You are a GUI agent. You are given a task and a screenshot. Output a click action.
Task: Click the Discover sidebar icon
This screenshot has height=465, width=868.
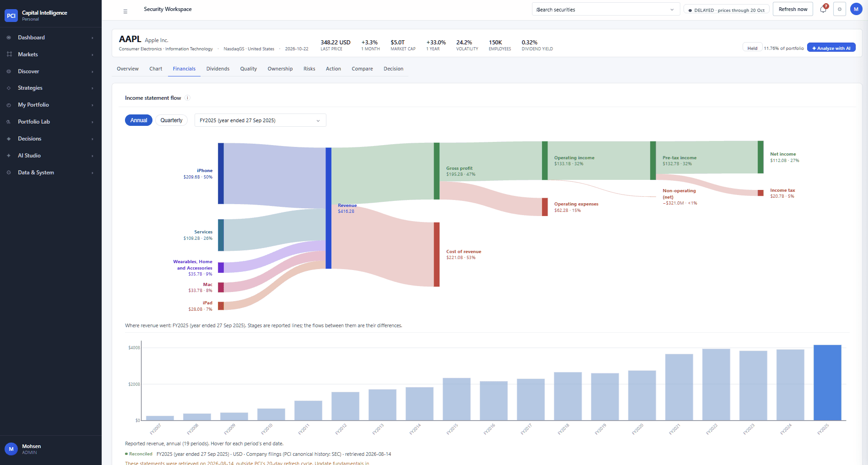(x=9, y=71)
